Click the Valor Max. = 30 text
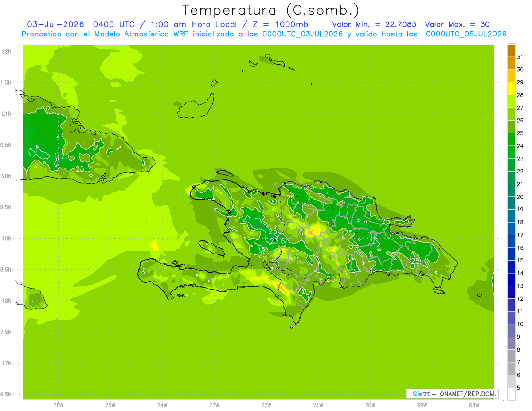 [457, 24]
